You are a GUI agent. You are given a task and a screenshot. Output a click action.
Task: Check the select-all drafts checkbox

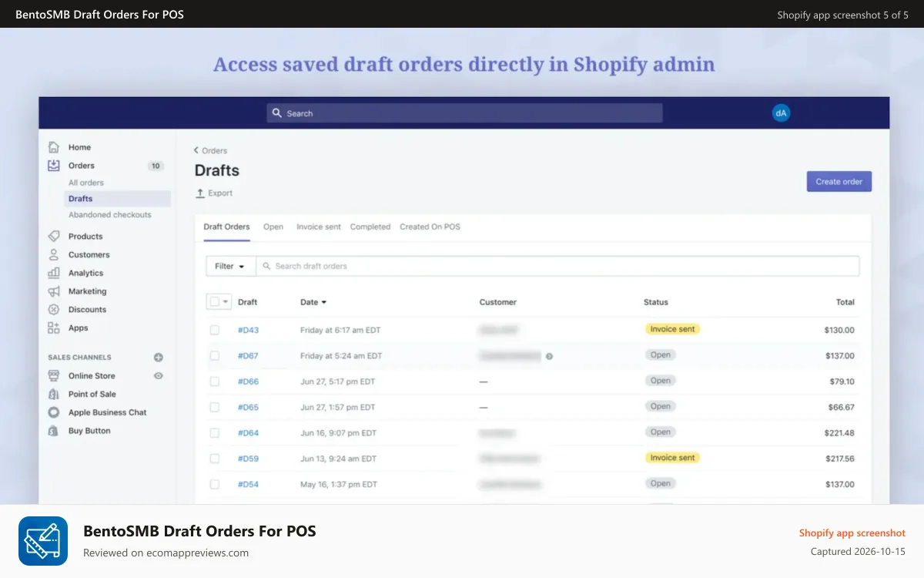pos(215,302)
